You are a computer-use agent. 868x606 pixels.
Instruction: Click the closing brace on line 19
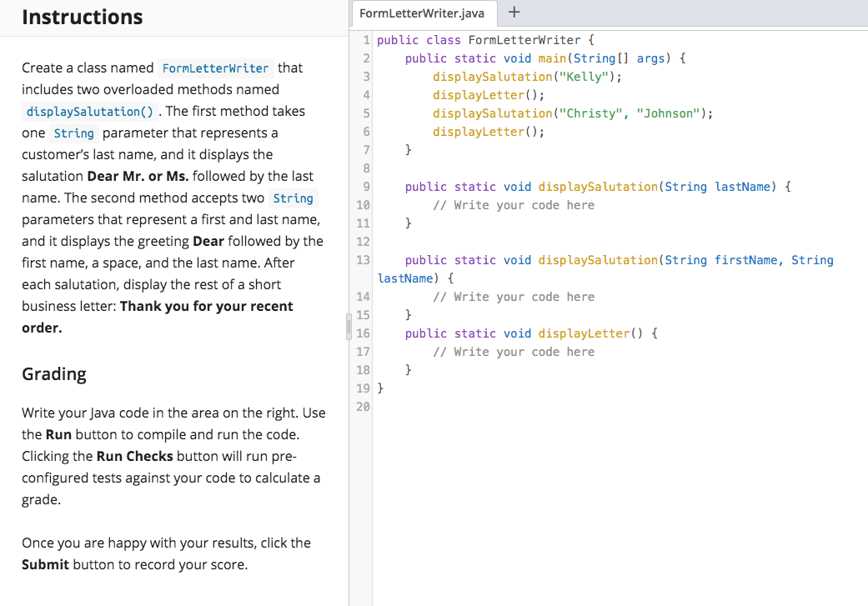(x=380, y=388)
